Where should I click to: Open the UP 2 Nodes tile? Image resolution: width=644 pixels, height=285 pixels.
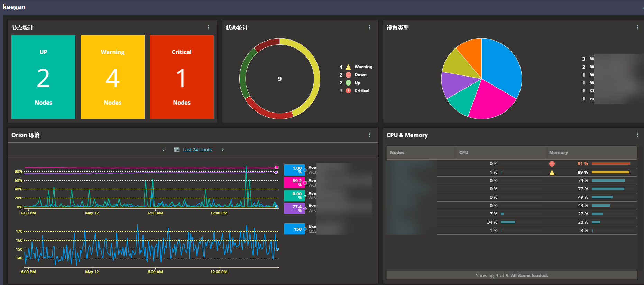point(43,77)
